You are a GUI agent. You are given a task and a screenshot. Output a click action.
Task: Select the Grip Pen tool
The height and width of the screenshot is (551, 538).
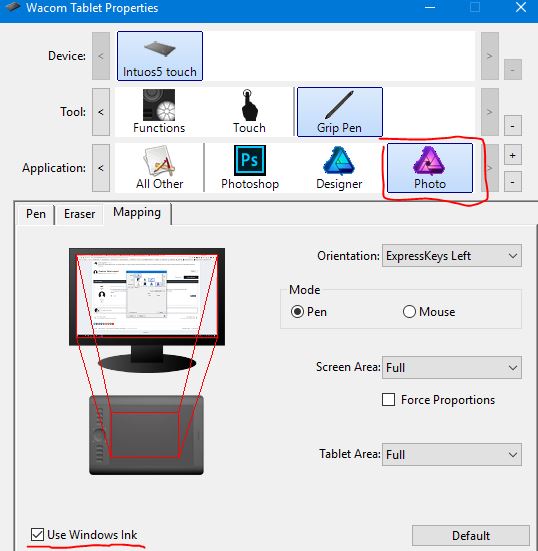click(339, 112)
